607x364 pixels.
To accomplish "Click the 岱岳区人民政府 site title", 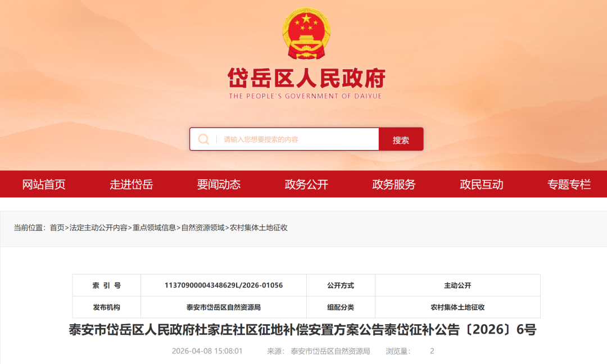I will click(x=306, y=79).
